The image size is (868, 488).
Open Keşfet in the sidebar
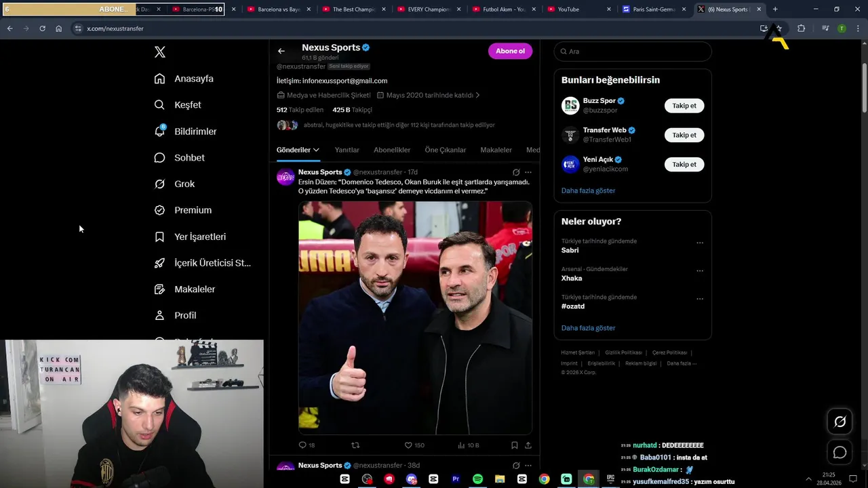point(178,105)
